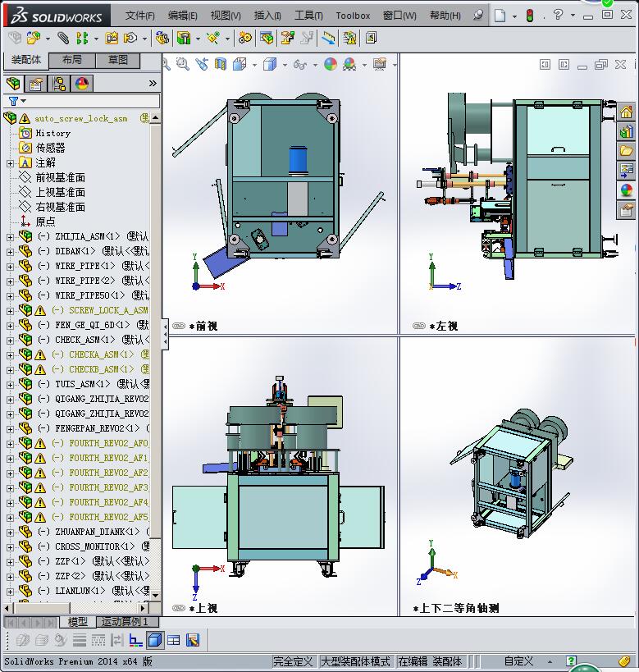Viewport: 639px width, 672px height.
Task: Click the Display Style cube icon
Action: (270, 65)
